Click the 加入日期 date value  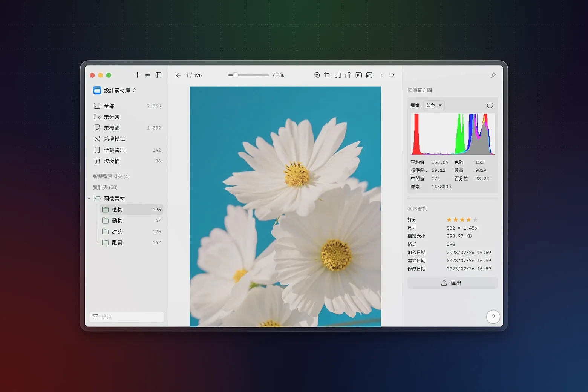tap(469, 253)
